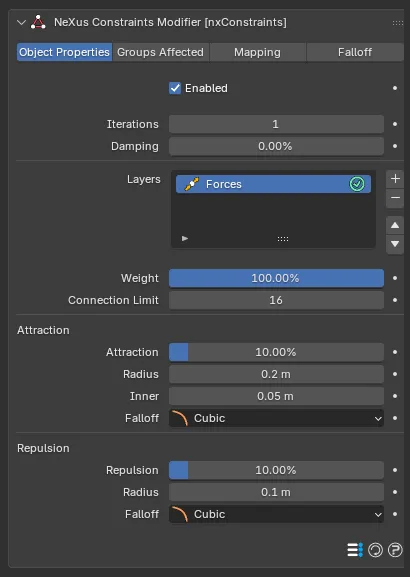Image resolution: width=410 pixels, height=577 pixels.
Task: Open the presets list icon at panel bottom
Action: coord(355,550)
